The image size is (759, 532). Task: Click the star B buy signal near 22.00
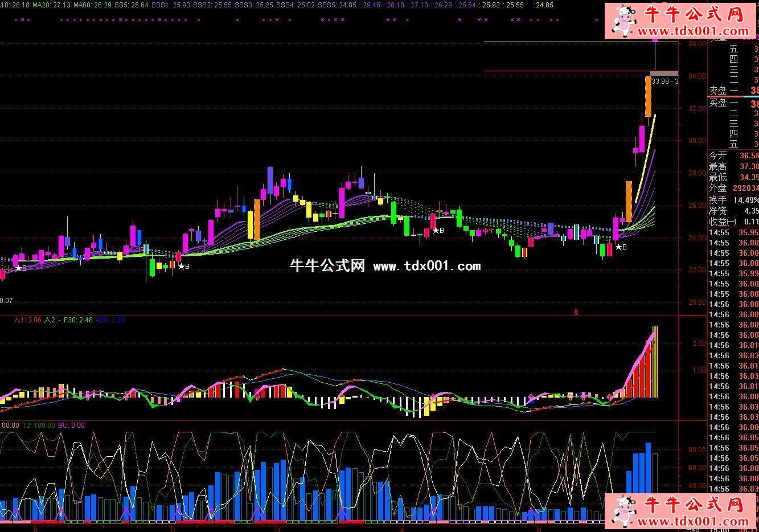[x=183, y=266]
